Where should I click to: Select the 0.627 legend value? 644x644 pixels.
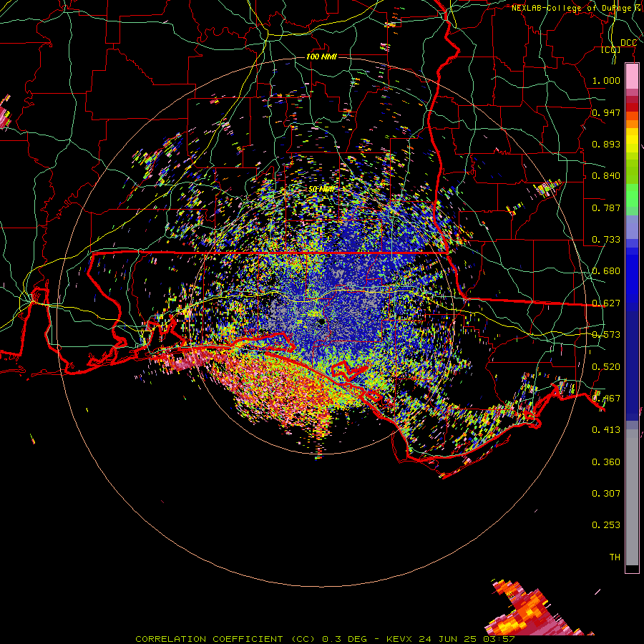606,303
